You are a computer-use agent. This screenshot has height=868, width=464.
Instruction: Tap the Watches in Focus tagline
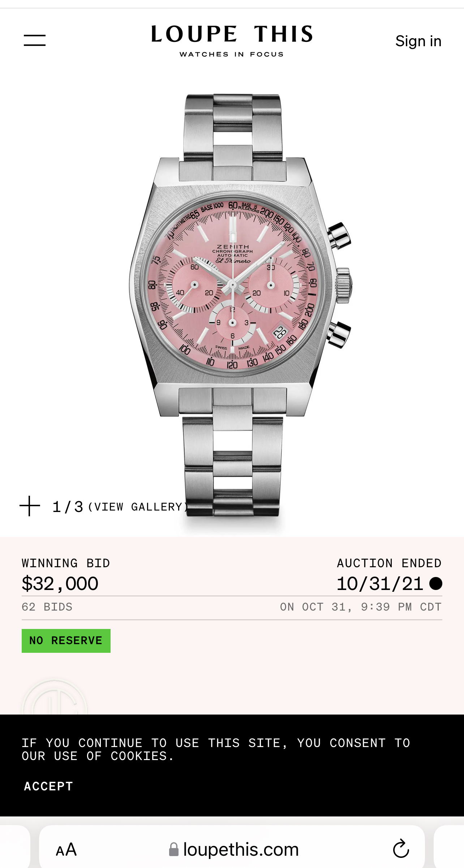232,55
